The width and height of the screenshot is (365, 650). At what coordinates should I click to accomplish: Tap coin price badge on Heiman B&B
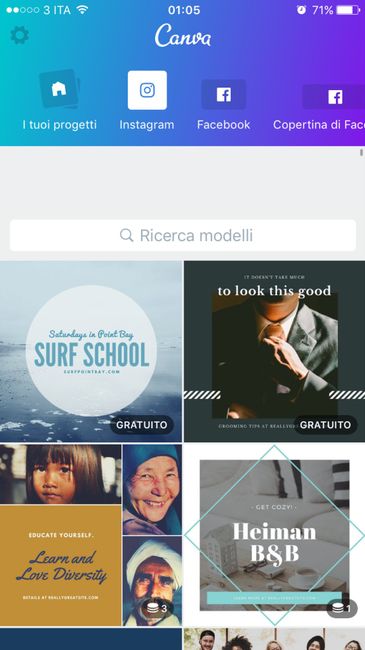[x=342, y=608]
